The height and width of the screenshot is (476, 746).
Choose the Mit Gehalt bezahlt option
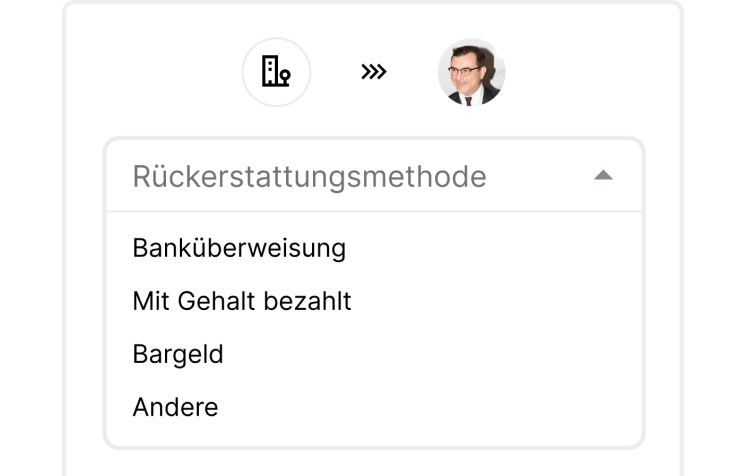[242, 301]
